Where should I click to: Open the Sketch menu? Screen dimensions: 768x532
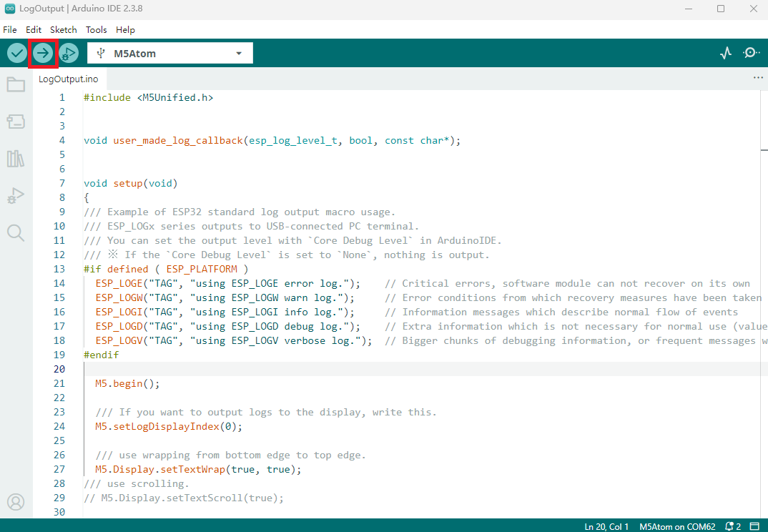[63, 30]
